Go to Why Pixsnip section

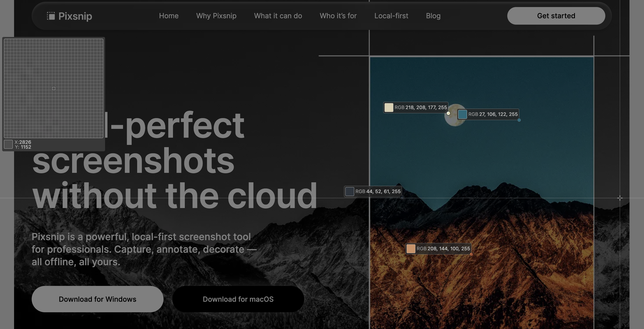216,16
